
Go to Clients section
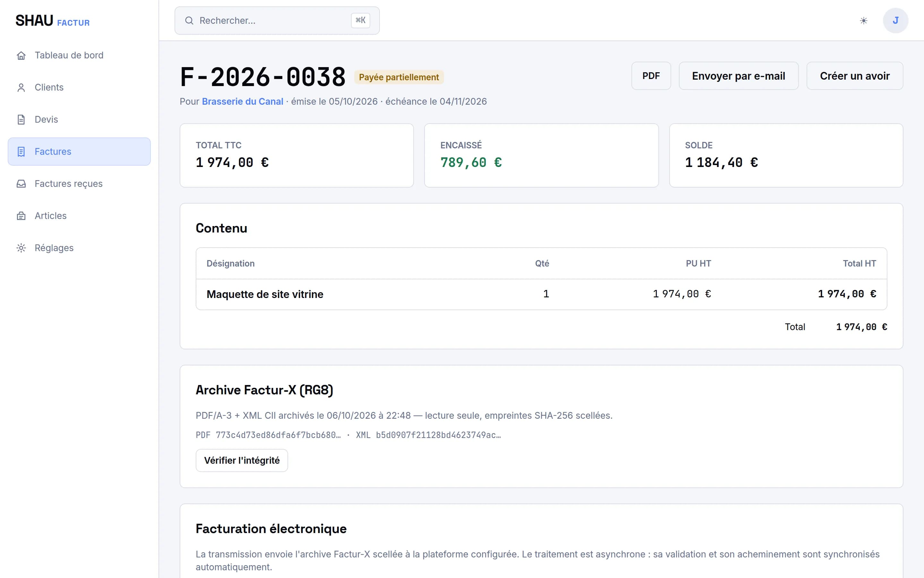click(79, 88)
